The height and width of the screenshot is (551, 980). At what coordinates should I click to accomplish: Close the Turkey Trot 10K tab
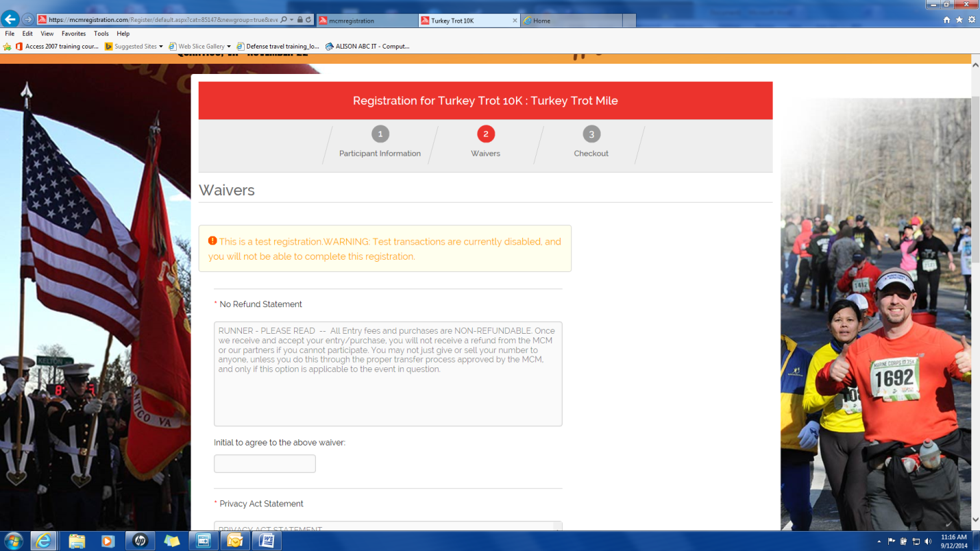coord(515,21)
